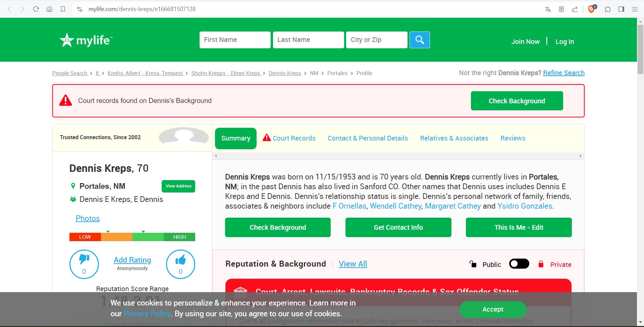The width and height of the screenshot is (644, 327).
Task: Go to browser home page icon
Action: [49, 9]
